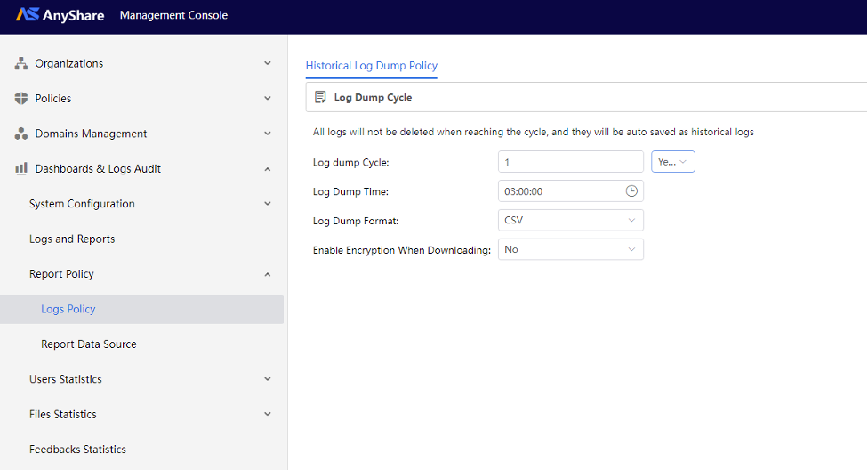
Task: Click the Dashboards & Logs Audit chart icon
Action: tap(21, 168)
